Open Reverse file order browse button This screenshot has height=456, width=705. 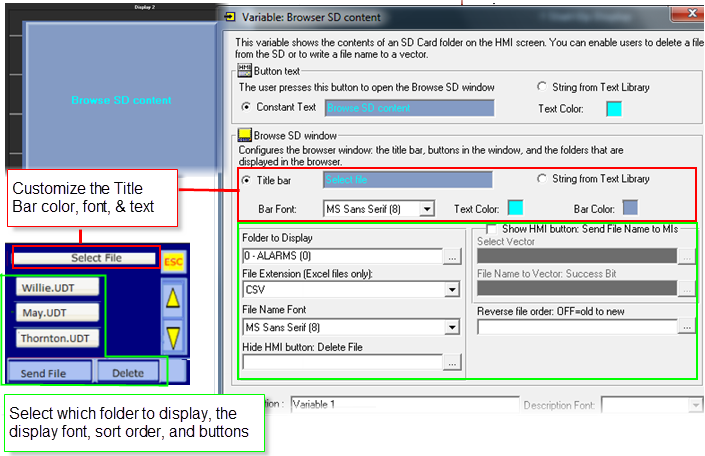(685, 326)
